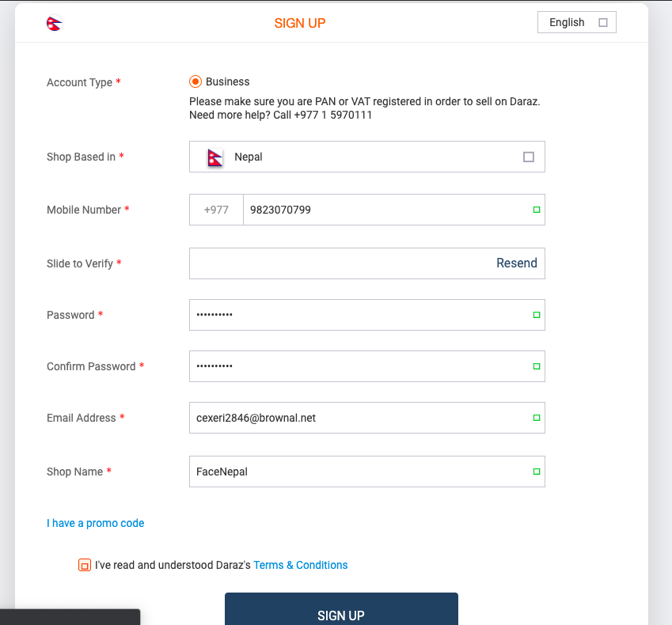This screenshot has height=625, width=672.
Task: Focus the Email Address input field
Action: [x=366, y=418]
